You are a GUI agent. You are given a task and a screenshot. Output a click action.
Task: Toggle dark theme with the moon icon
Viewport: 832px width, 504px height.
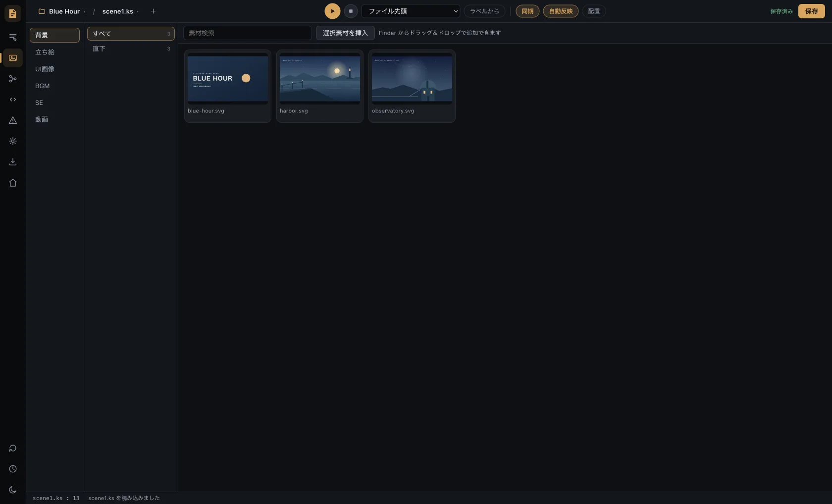pos(13,490)
